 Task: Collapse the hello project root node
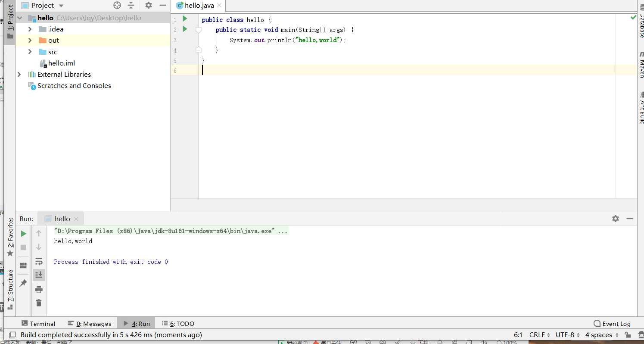[x=20, y=18]
